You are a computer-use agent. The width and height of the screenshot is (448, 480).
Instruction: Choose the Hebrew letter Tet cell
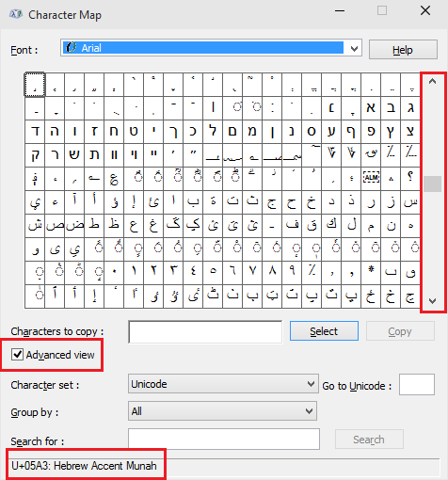point(134,132)
